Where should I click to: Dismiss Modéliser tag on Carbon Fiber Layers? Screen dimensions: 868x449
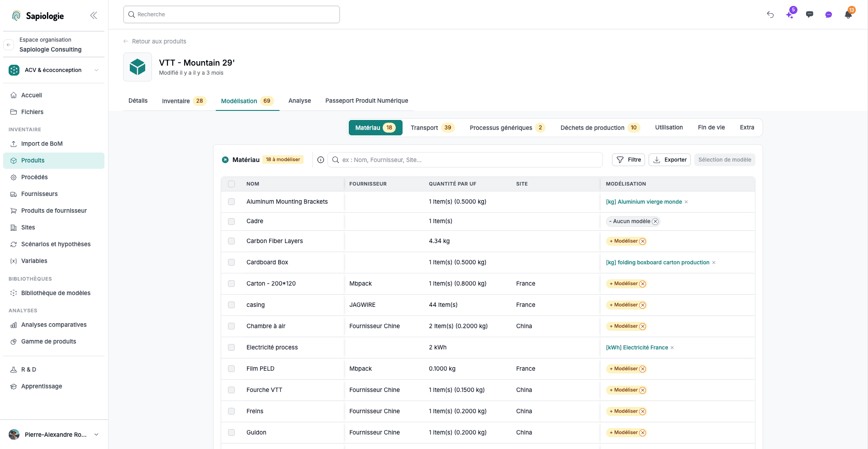point(643,241)
